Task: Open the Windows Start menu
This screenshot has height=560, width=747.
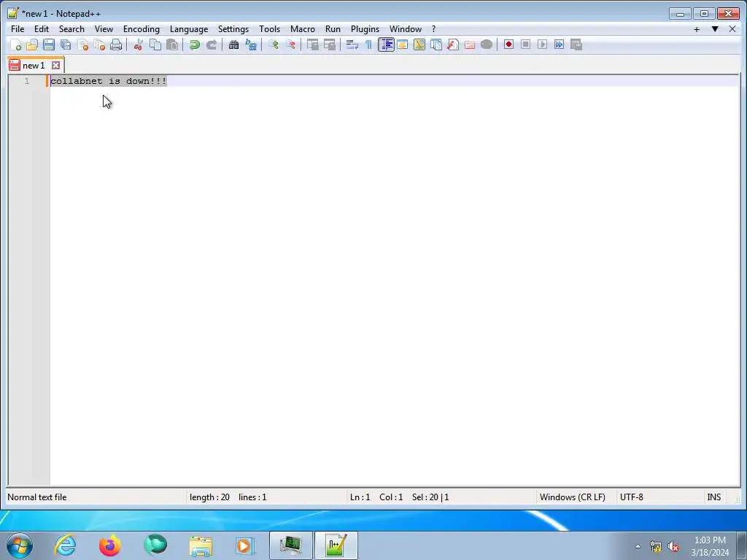Action: (x=20, y=545)
